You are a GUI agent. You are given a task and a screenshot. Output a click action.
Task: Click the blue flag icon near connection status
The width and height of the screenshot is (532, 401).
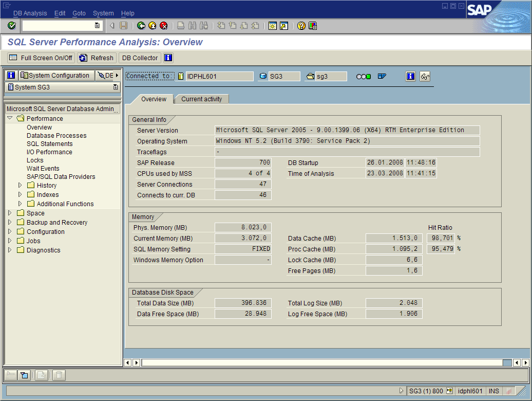(x=382, y=76)
